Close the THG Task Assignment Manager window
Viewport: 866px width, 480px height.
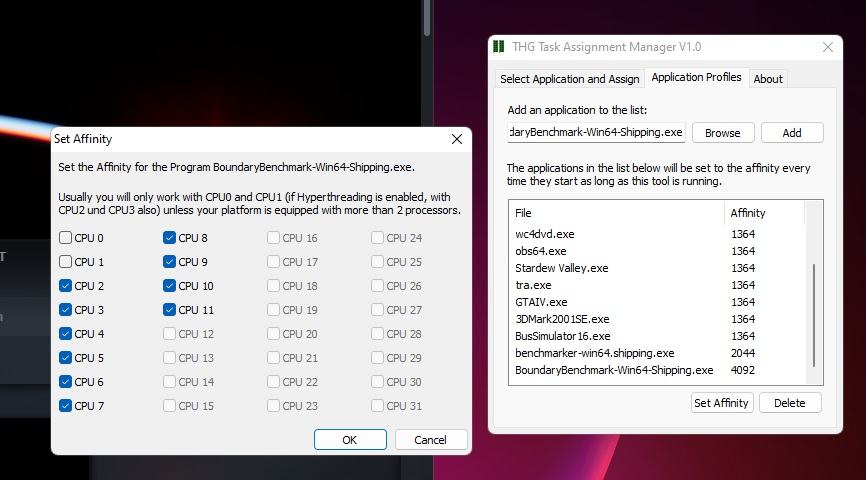pyautogui.click(x=827, y=47)
